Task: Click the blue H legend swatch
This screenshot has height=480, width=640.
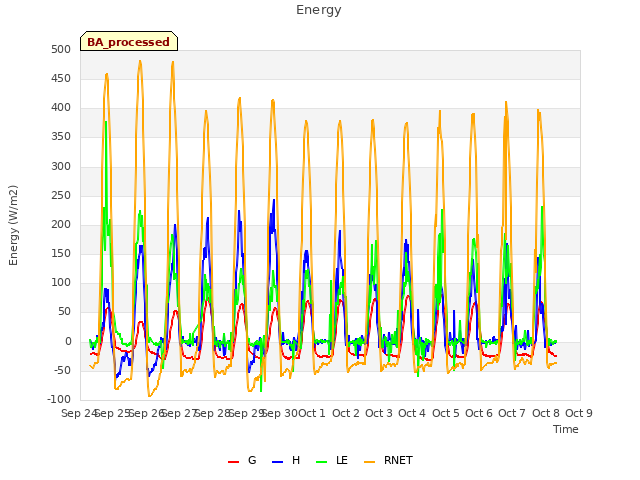Action: click(278, 462)
